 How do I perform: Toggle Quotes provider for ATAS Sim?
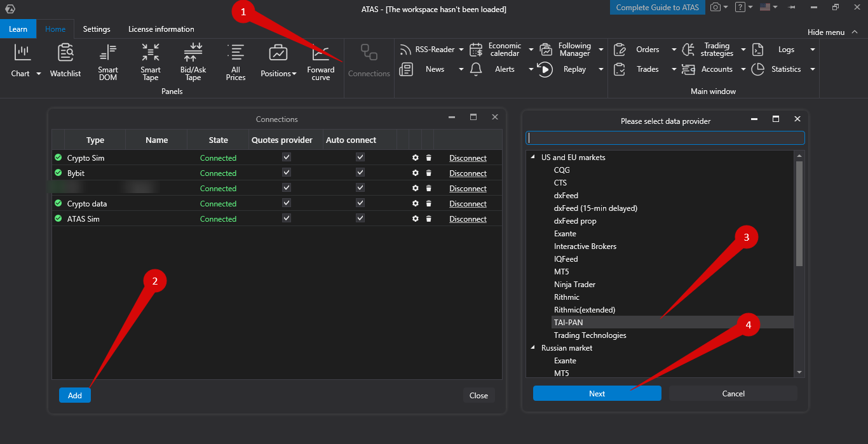pos(287,218)
